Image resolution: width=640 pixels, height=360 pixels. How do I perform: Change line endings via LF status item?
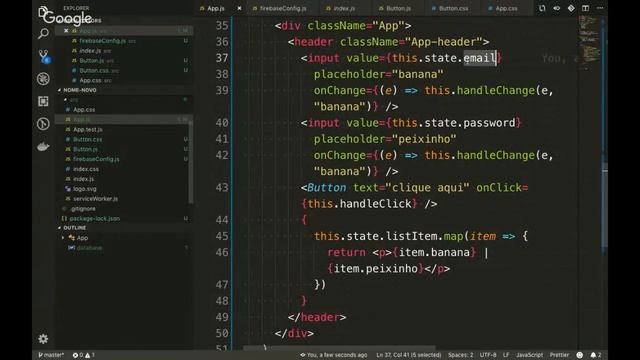[506, 355]
